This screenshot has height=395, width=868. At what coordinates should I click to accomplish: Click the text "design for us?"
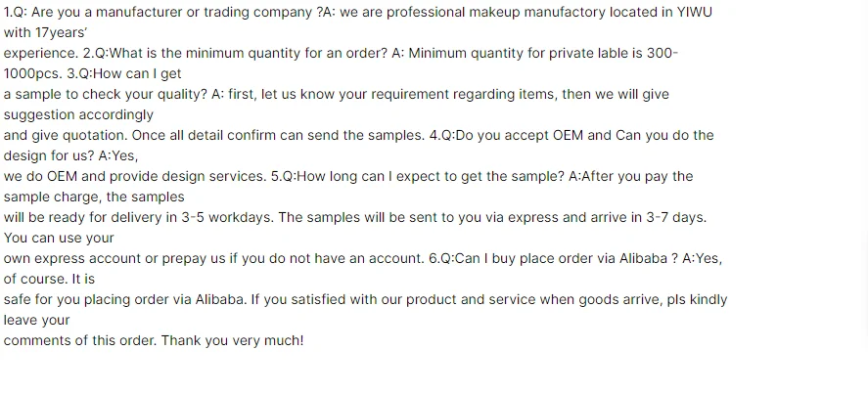pyautogui.click(x=48, y=156)
